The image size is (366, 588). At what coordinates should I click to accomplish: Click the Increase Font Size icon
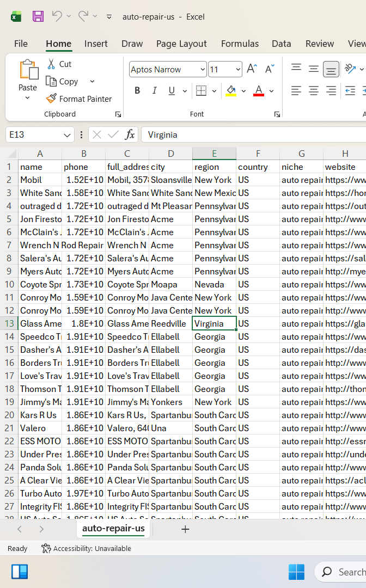point(252,69)
